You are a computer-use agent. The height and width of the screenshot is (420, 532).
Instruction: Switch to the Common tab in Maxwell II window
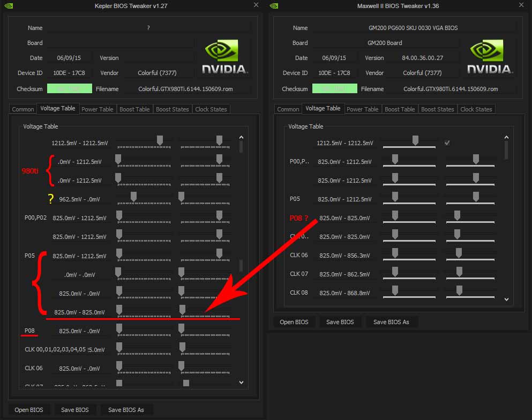pos(288,109)
